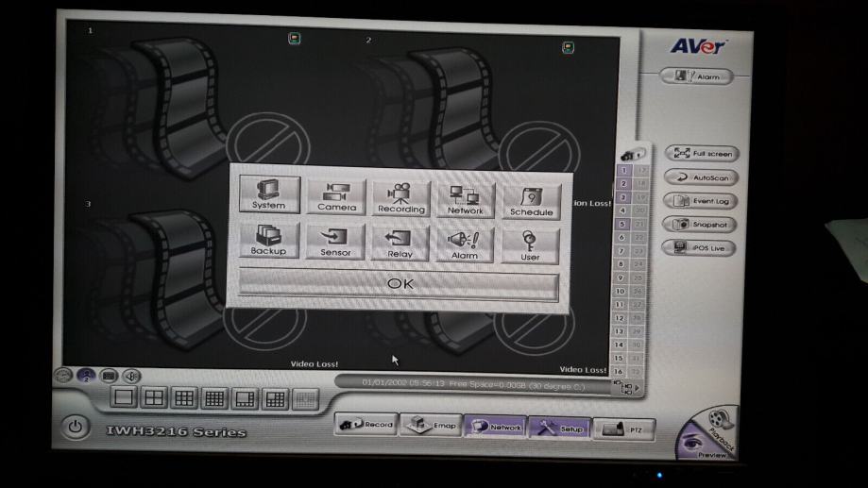Screen dimensions: 868x488
Task: Select the 1+12 split screen layout
Action: pos(275,399)
